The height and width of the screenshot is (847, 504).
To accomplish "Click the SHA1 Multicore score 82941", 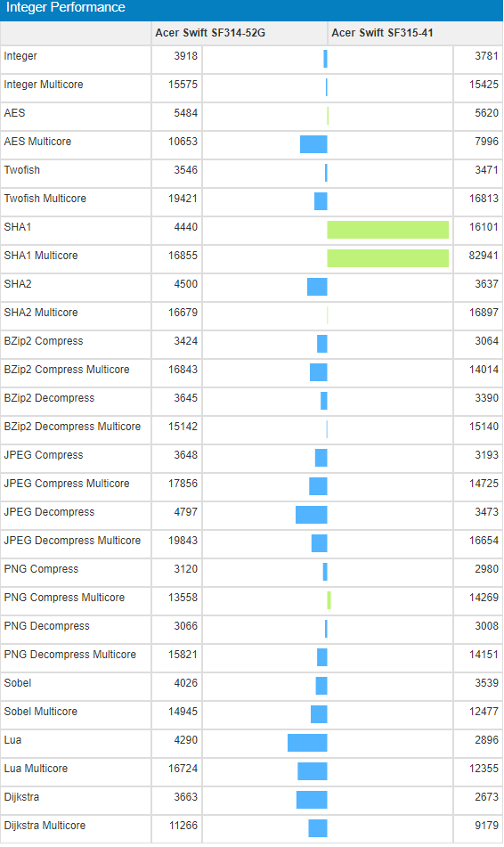I will tap(484, 256).
